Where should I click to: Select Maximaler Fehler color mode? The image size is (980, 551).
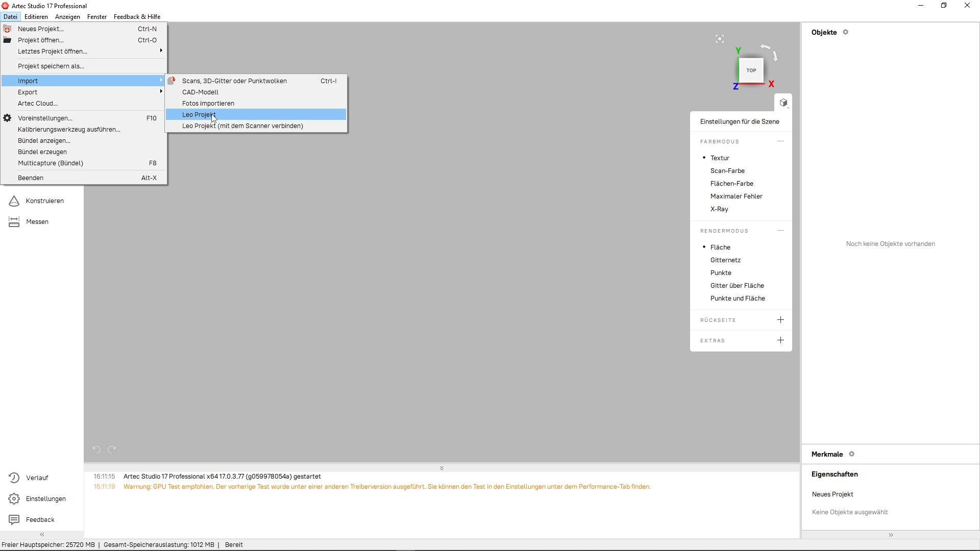click(x=736, y=196)
